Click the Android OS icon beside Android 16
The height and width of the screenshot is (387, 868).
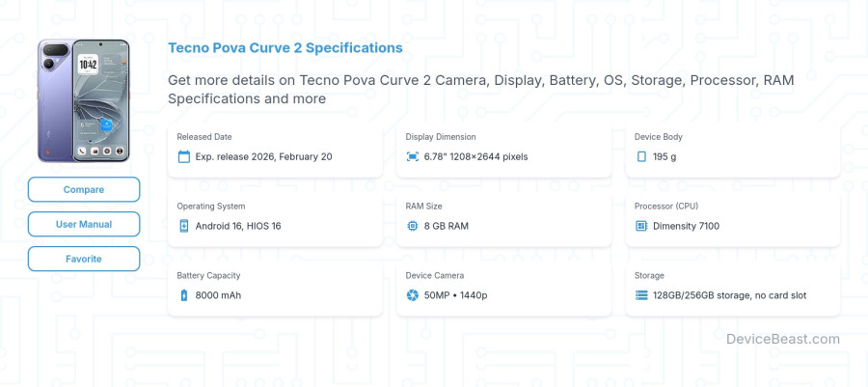[184, 226]
